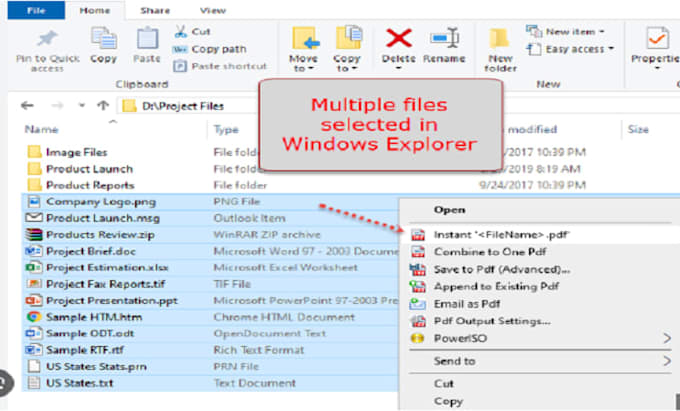Switch to the View ribbon tab
Image resolution: width=680 pixels, height=411 pixels.
(x=212, y=10)
